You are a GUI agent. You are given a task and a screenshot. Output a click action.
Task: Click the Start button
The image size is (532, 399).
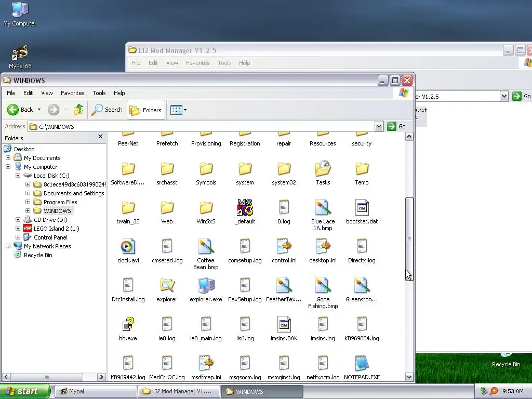coord(25,391)
